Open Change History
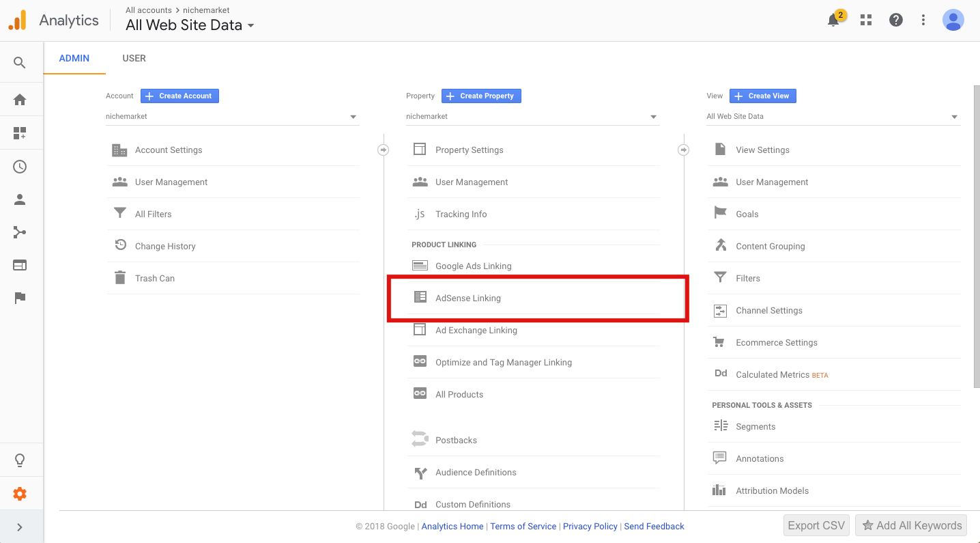980x543 pixels. (233, 246)
